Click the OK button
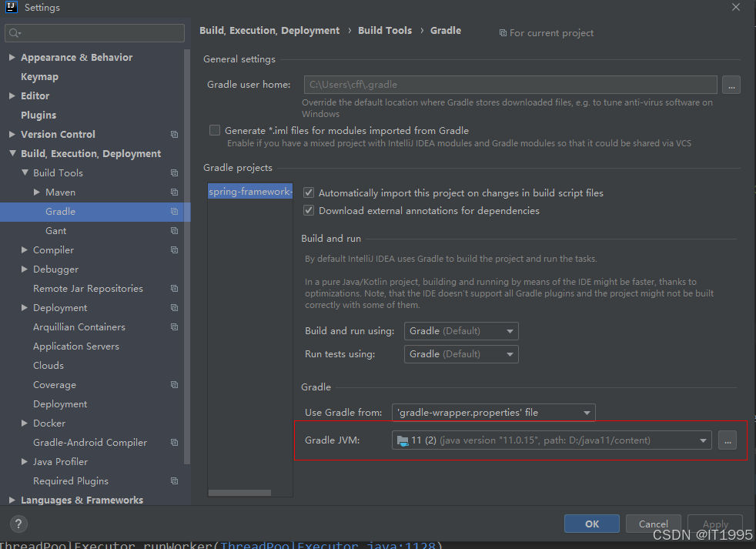Viewport: 756px width, 549px height. point(591,524)
